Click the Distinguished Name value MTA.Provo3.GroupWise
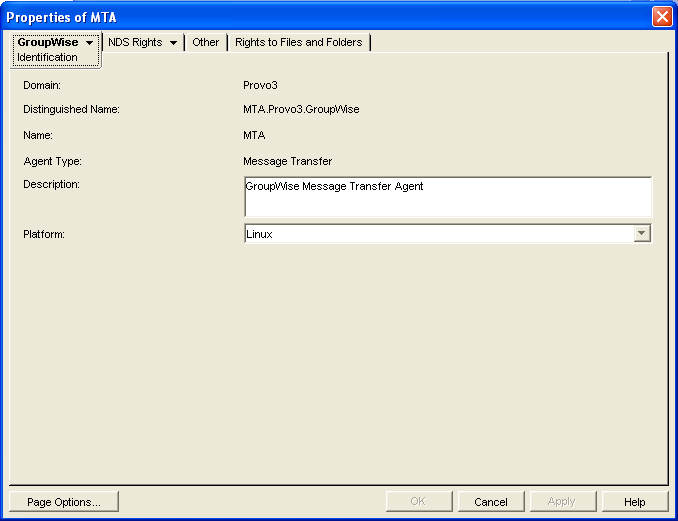This screenshot has width=678, height=521. click(301, 109)
